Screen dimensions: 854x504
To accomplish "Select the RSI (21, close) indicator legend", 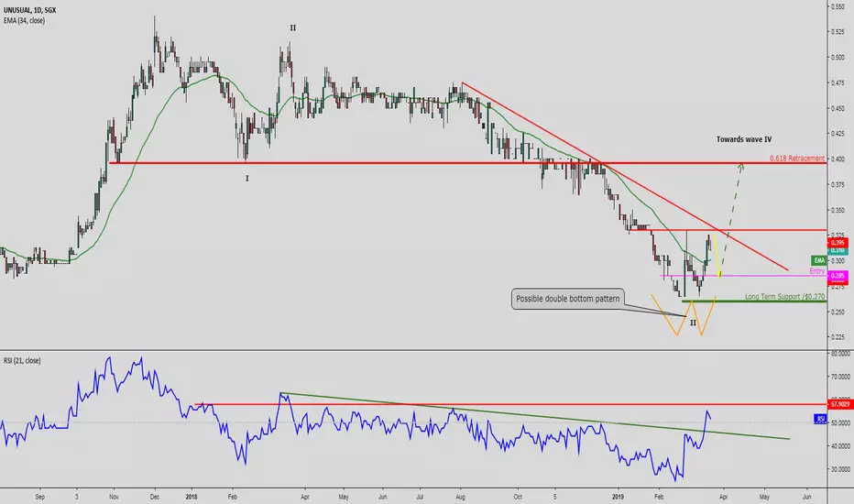I will pos(22,361).
